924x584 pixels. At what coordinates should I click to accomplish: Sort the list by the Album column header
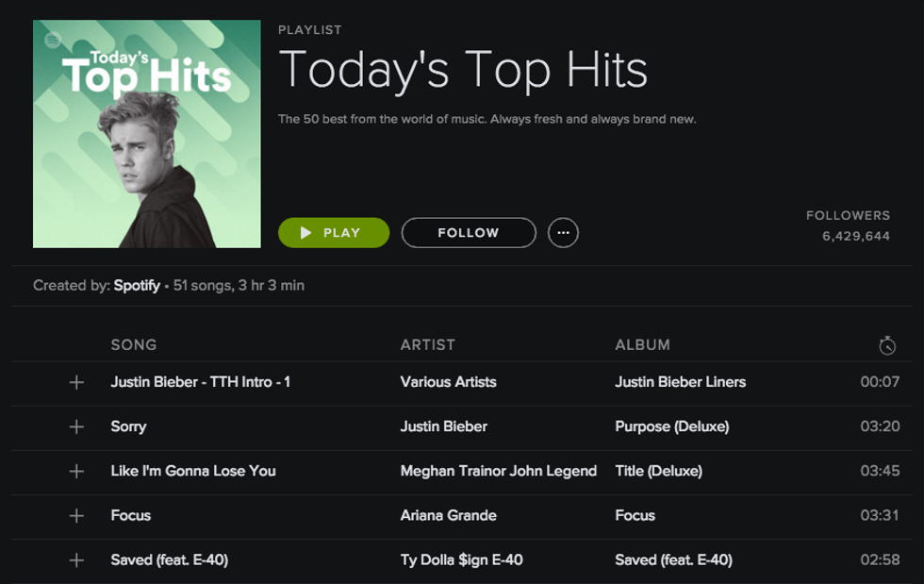[x=642, y=345]
